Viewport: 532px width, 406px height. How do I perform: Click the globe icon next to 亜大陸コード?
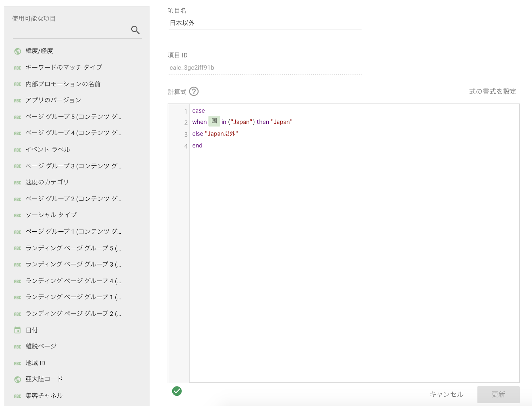18,379
